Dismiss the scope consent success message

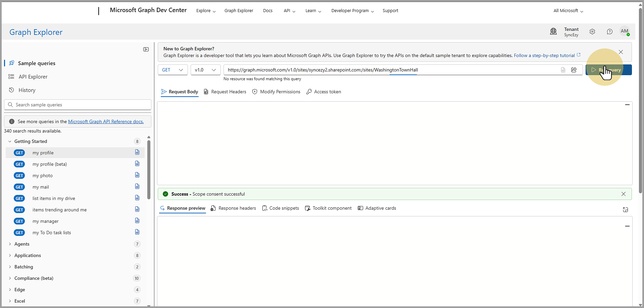tap(623, 194)
